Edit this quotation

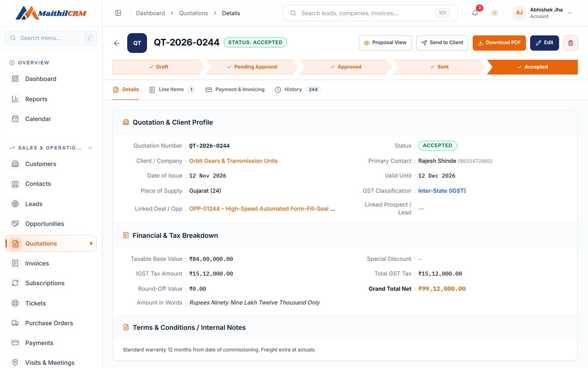point(544,43)
